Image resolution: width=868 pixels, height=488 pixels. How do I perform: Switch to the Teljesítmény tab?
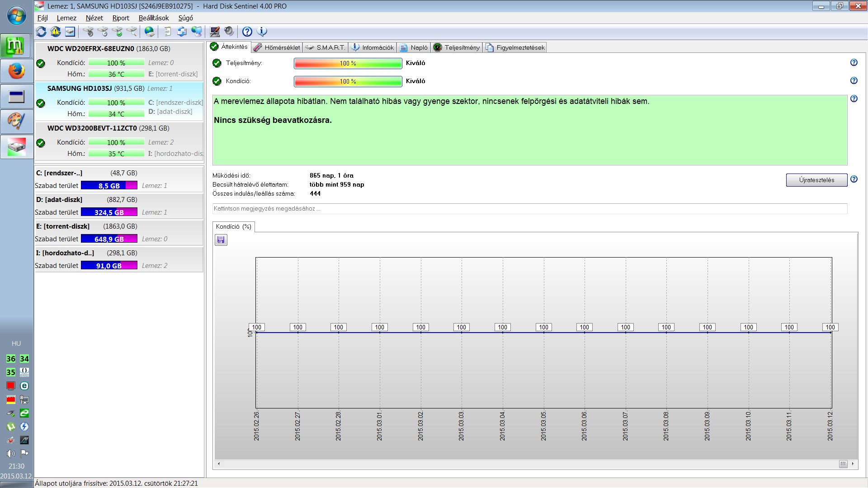coord(457,47)
